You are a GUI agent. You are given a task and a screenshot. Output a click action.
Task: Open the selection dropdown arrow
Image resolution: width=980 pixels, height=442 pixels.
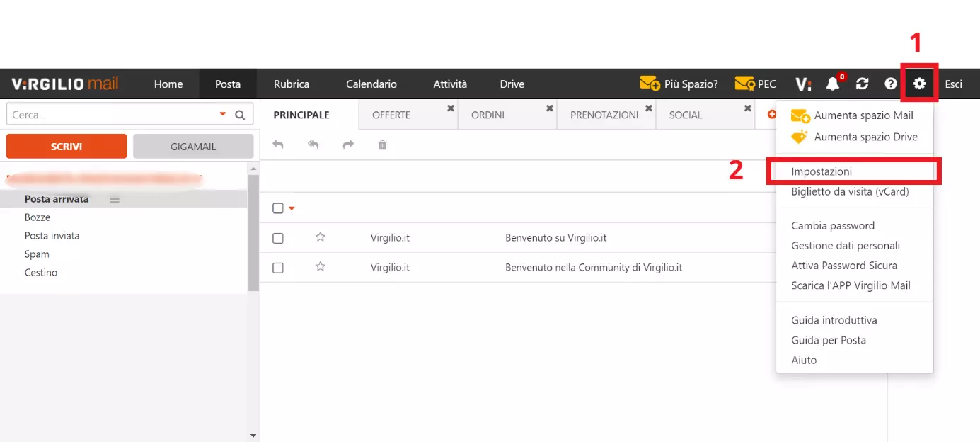(291, 208)
